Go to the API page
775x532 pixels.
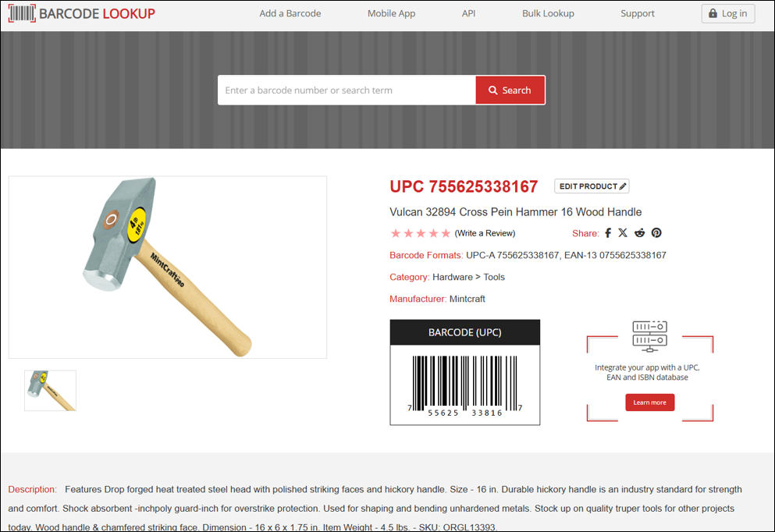[x=468, y=13]
